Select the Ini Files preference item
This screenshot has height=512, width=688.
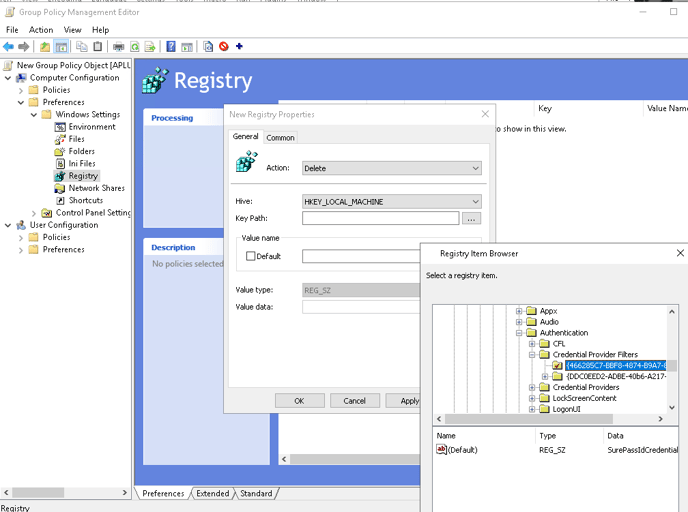82,163
